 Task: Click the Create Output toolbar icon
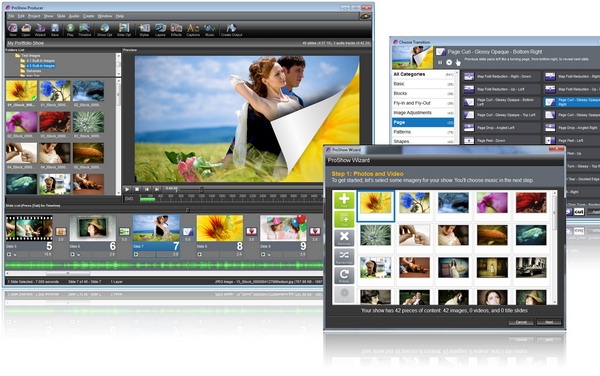232,30
